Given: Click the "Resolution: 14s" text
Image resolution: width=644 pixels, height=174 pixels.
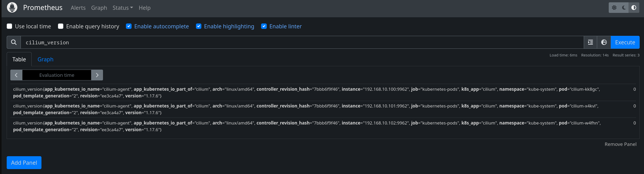Looking at the screenshot, I should [595, 55].
